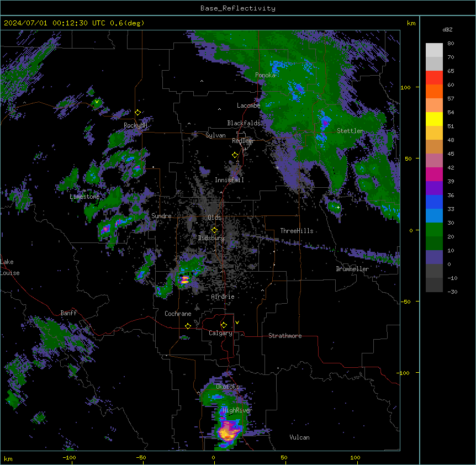Click the km unit label at bottom left
This screenshot has height=465, width=476.
8,458
